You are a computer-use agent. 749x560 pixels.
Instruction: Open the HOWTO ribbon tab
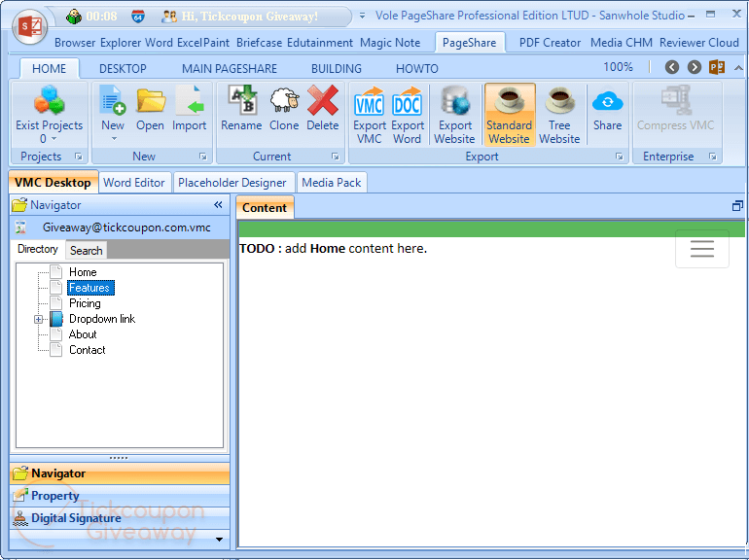pos(417,69)
